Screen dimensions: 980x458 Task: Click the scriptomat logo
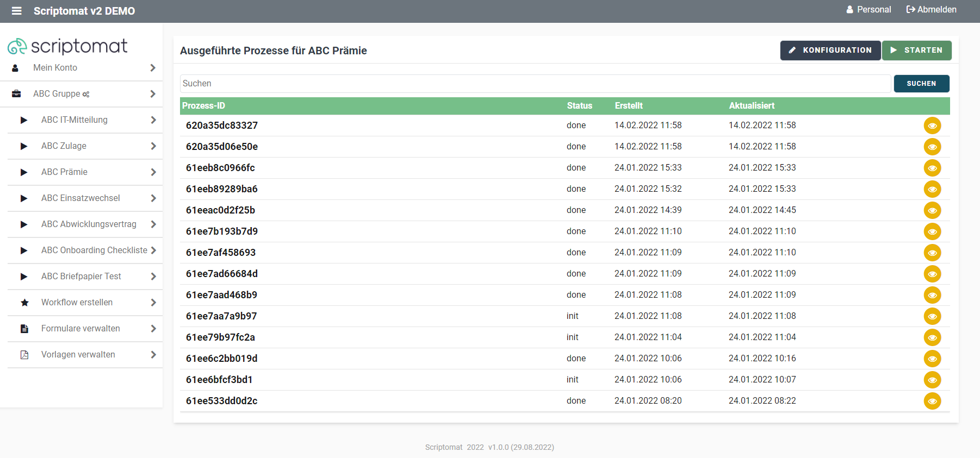pos(68,47)
